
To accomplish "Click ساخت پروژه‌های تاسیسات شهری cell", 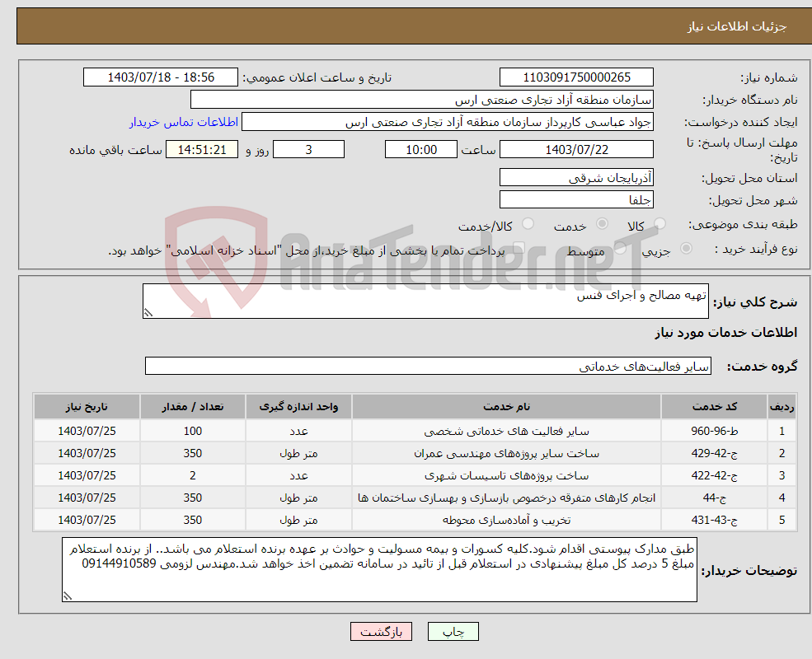I will tap(506, 475).
